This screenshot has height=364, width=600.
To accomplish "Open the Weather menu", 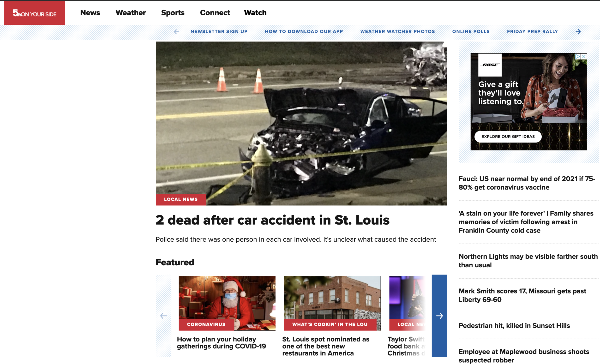I will [x=131, y=13].
